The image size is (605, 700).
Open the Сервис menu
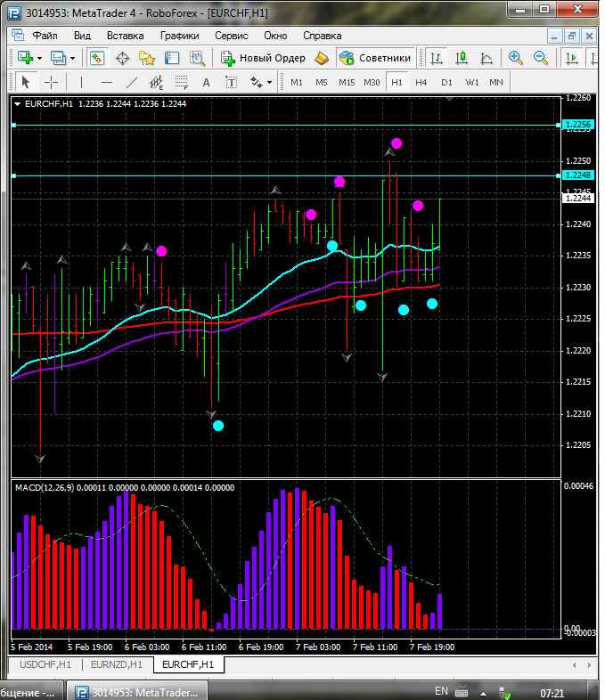point(232,36)
